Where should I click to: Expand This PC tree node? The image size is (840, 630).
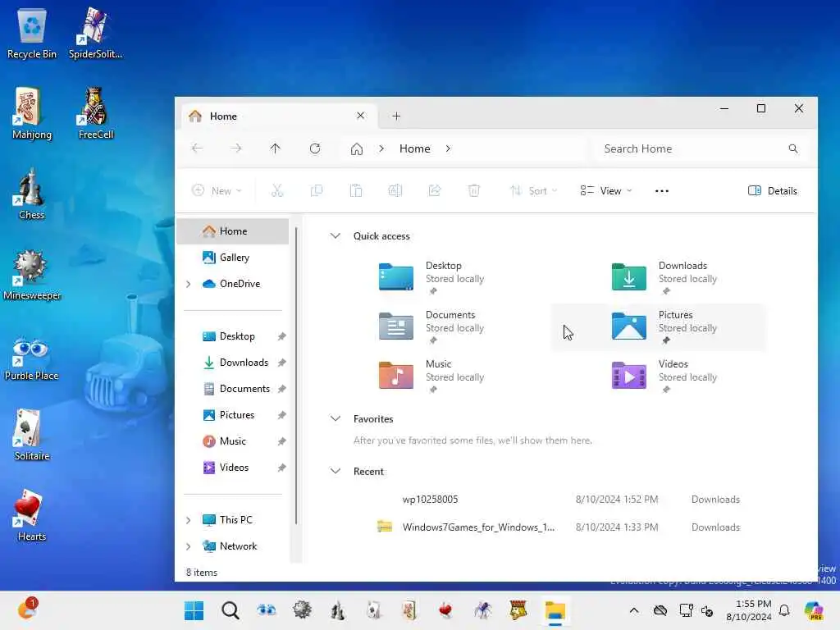click(x=188, y=520)
